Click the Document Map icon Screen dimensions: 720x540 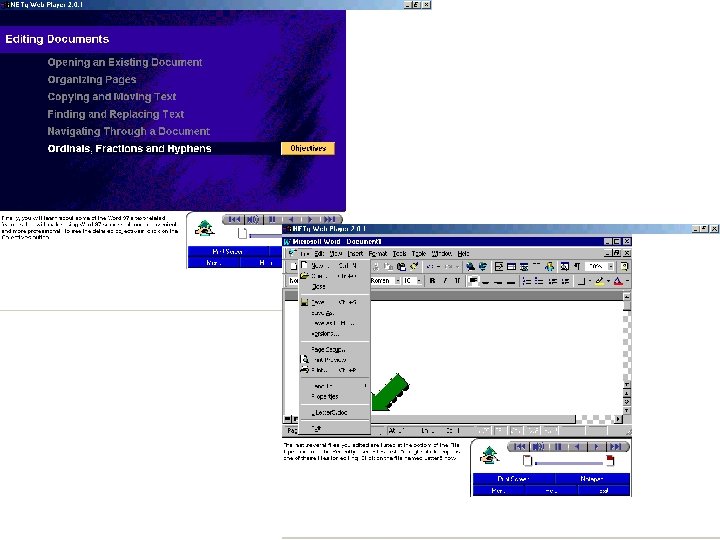point(565,266)
